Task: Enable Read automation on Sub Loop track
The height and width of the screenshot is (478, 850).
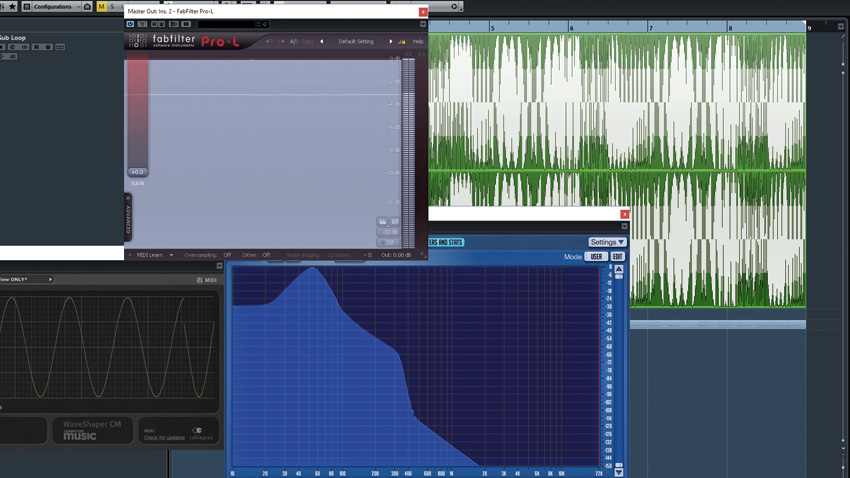Action: click(x=36, y=47)
